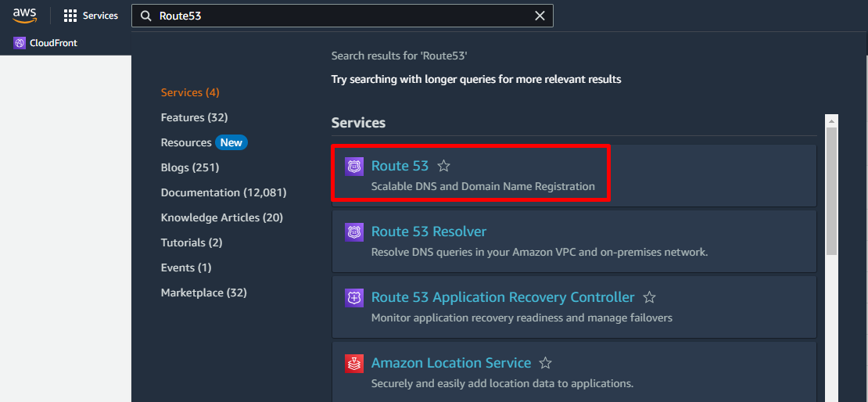Filter results by Features (32)
Image resolution: width=868 pixels, height=402 pixels.
tap(194, 117)
